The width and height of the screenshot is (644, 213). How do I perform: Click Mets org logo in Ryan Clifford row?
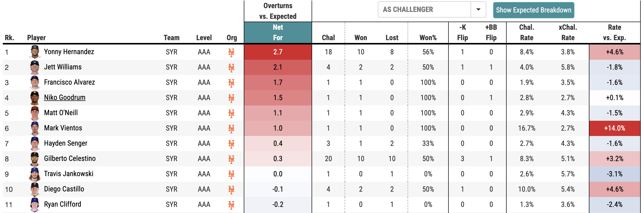click(231, 205)
